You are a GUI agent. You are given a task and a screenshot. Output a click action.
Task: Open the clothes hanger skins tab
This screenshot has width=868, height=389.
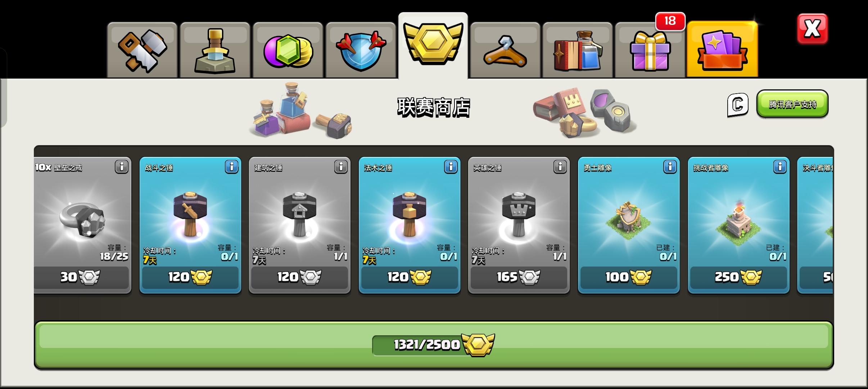coord(505,50)
